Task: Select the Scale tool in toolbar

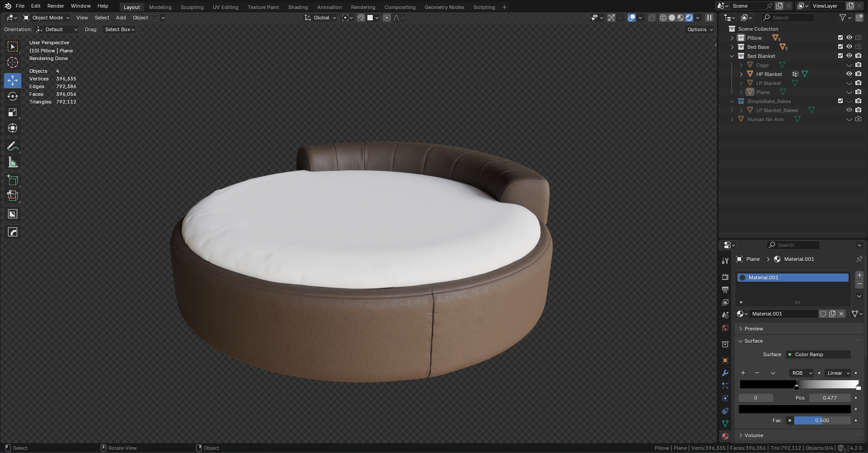Action: pos(13,112)
